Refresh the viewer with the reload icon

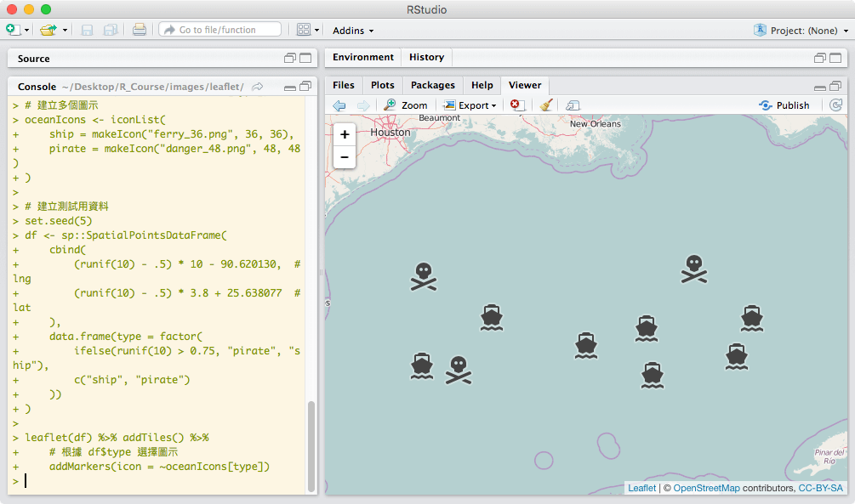tap(835, 105)
